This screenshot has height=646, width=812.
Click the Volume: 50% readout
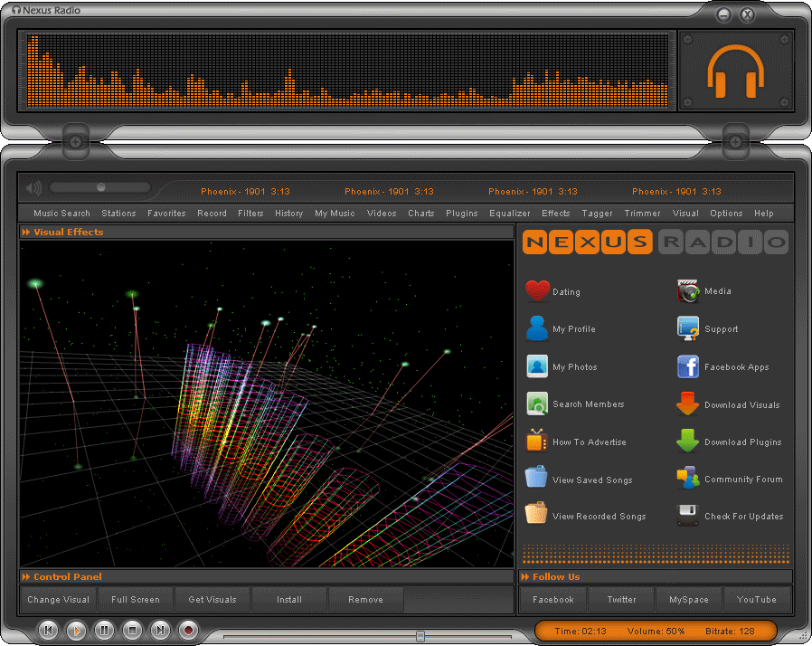656,631
